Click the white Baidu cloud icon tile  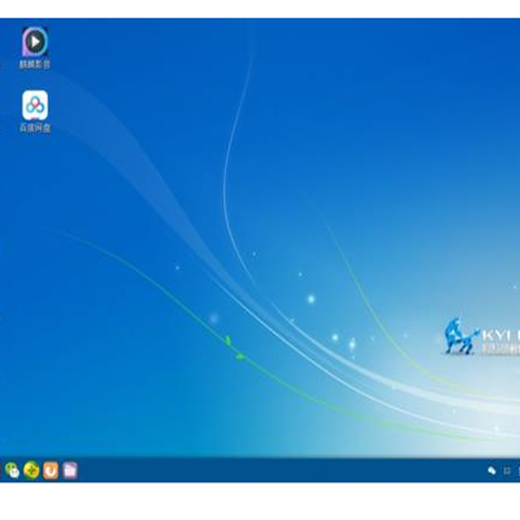(x=35, y=105)
